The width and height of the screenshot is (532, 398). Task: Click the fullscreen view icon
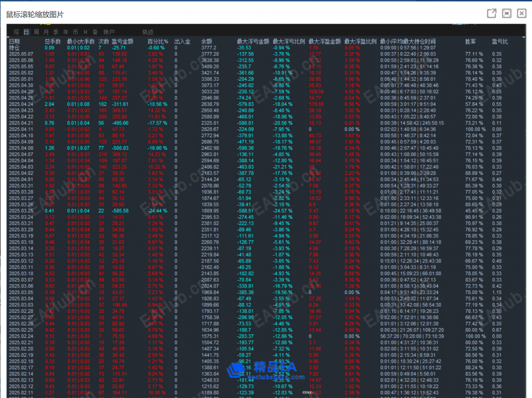[x=506, y=13]
